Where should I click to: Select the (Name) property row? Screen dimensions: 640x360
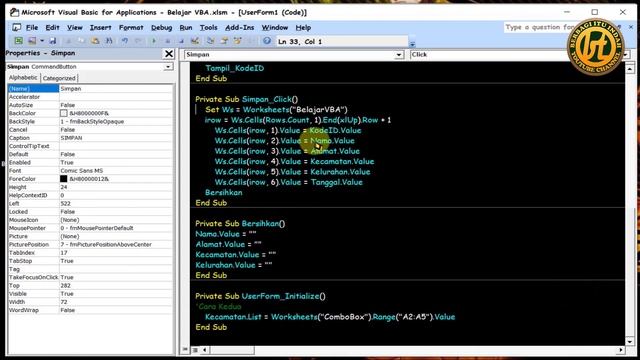90,89
